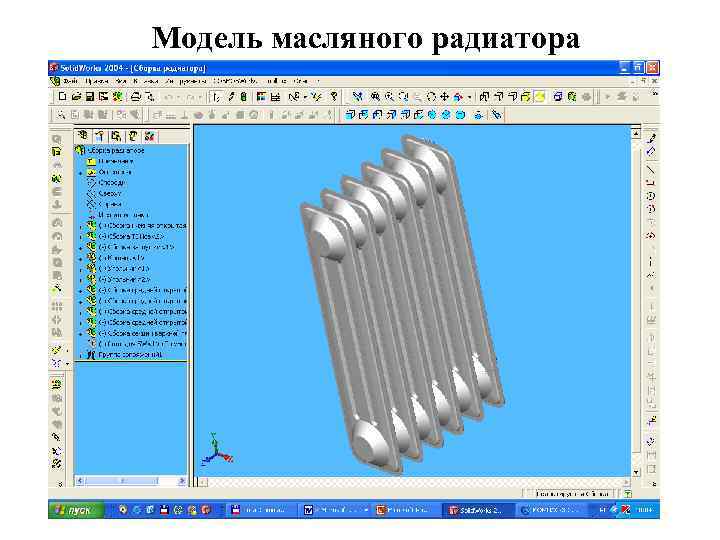720x540 pixels.
Task: Open the FeatureManager design tree tab
Action: point(83,136)
